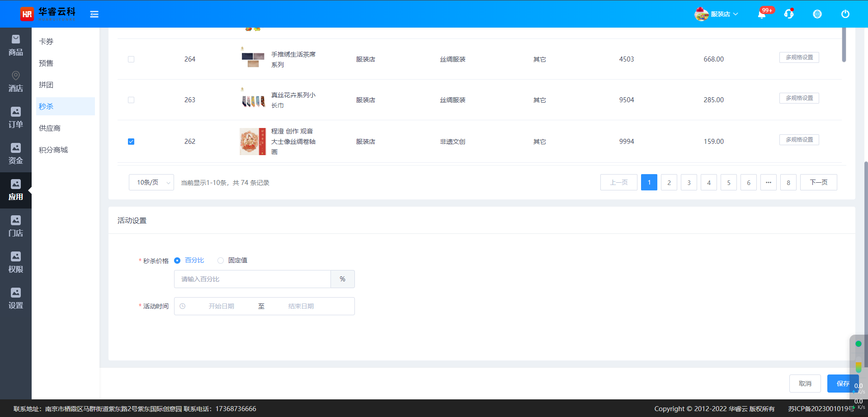Collapse sidebar with hamburger menu icon
This screenshot has height=417, width=868.
pyautogui.click(x=94, y=14)
